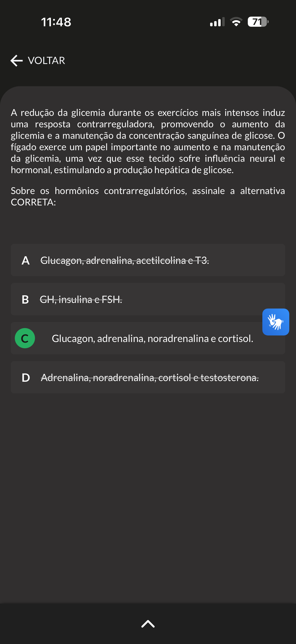This screenshot has height=644, width=296.
Task: Tap the question paragraph about glicemia
Action: [148, 141]
